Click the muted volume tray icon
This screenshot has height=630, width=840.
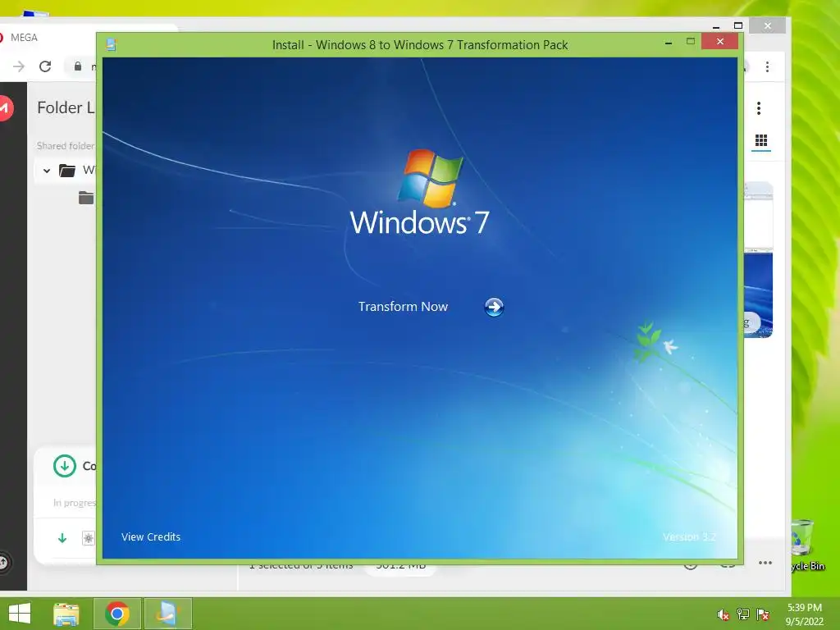pyautogui.click(x=723, y=614)
